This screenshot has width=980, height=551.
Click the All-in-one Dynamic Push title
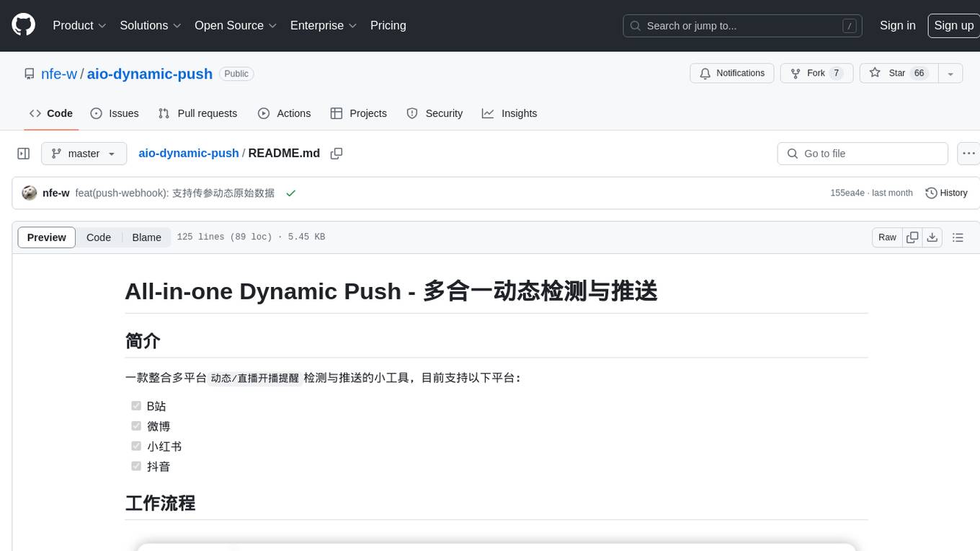[391, 291]
